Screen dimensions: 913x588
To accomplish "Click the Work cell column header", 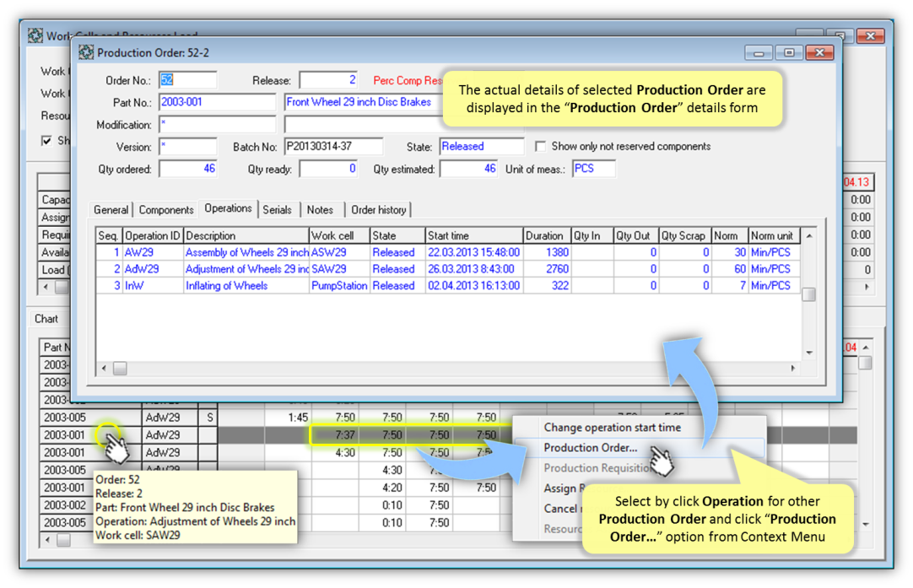I will point(339,235).
